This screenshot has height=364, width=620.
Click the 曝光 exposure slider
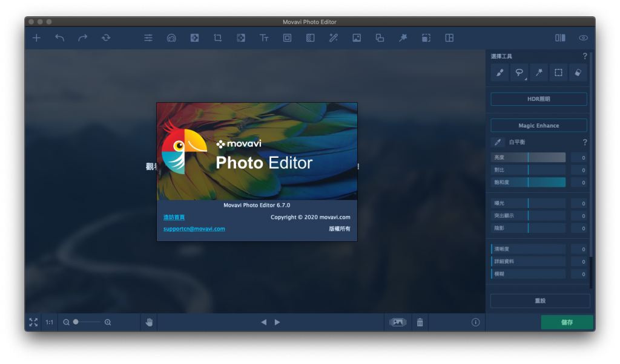pyautogui.click(x=528, y=203)
